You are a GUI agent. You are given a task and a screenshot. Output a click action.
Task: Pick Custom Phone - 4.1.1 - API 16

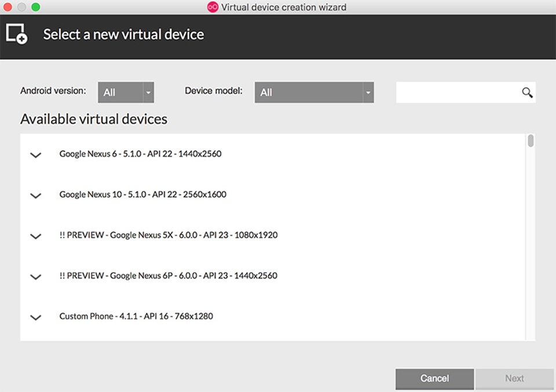(x=136, y=316)
